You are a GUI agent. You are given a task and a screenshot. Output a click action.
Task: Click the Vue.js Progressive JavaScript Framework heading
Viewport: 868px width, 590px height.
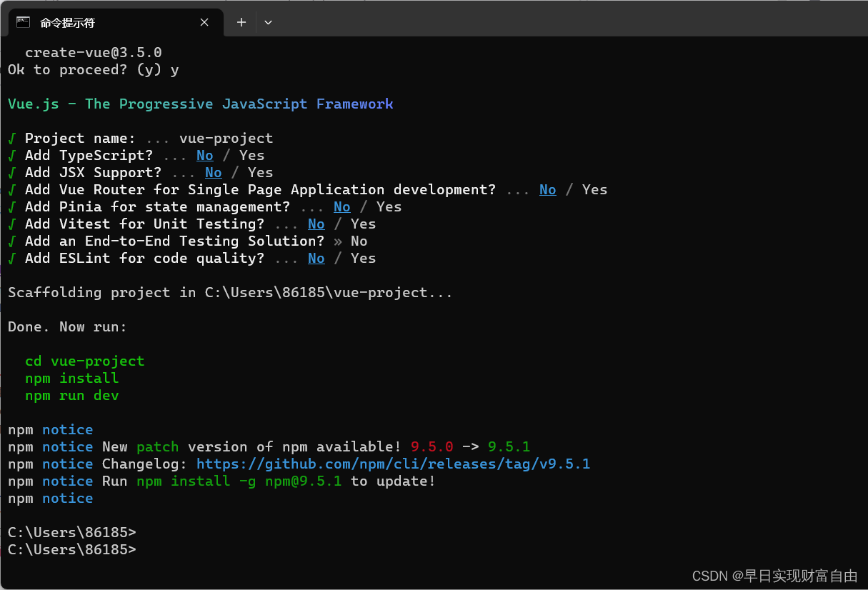(x=201, y=104)
